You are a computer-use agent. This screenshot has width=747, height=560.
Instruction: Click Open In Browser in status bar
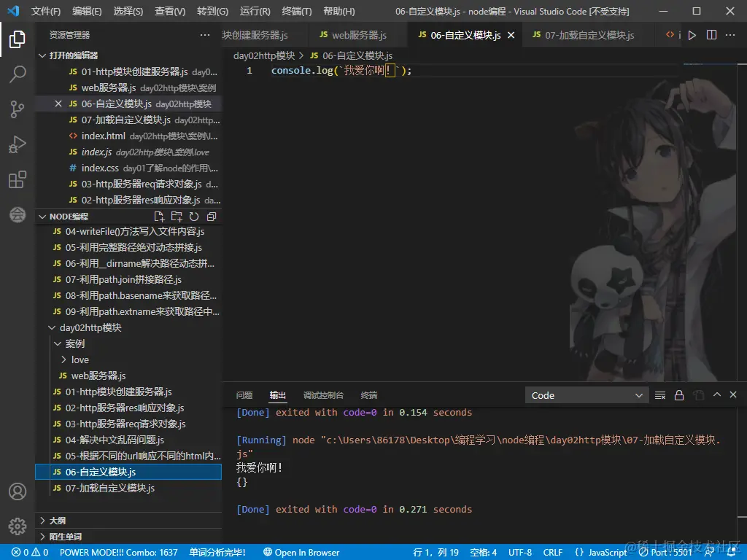[301, 552]
